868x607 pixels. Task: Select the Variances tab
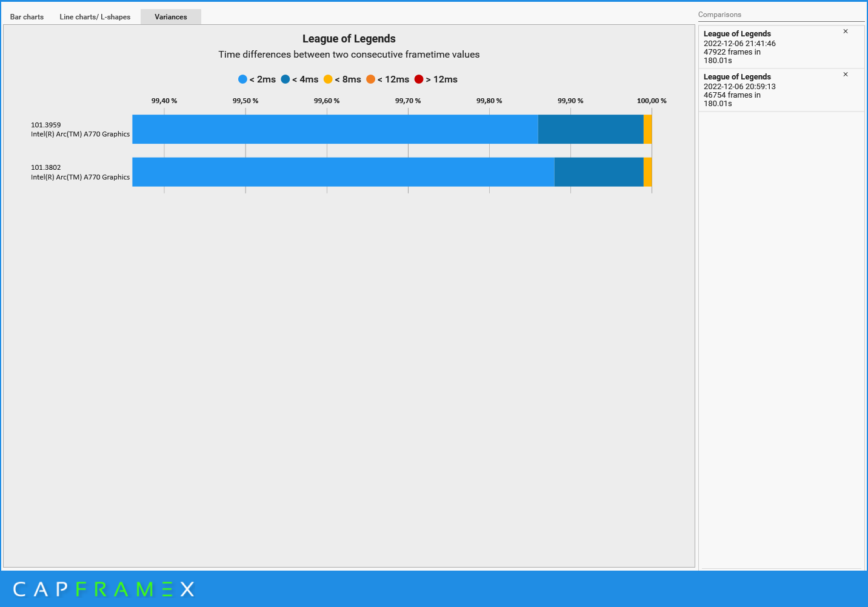pos(171,17)
